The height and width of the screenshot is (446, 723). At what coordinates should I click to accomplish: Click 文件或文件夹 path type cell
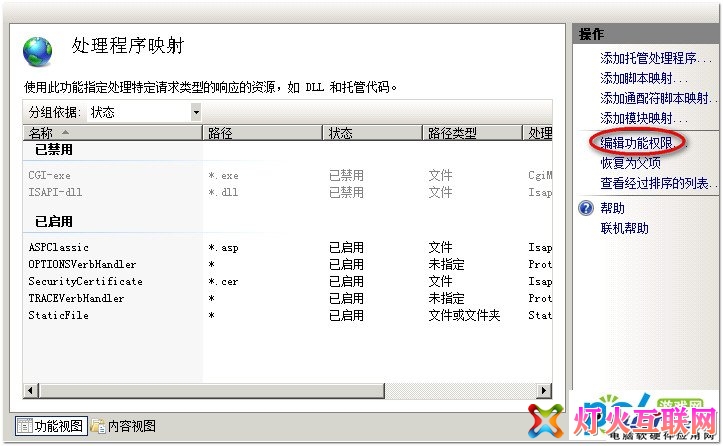(x=464, y=315)
